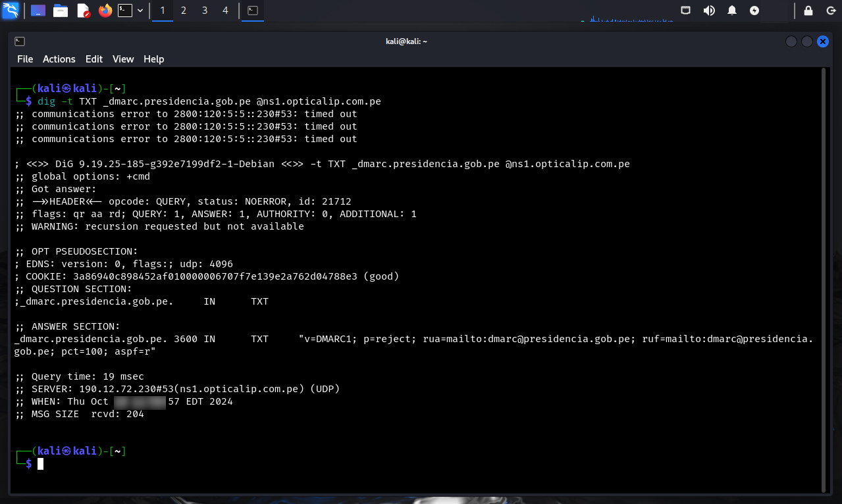Click the show desktop icon
This screenshot has width=842, height=504.
(x=38, y=11)
